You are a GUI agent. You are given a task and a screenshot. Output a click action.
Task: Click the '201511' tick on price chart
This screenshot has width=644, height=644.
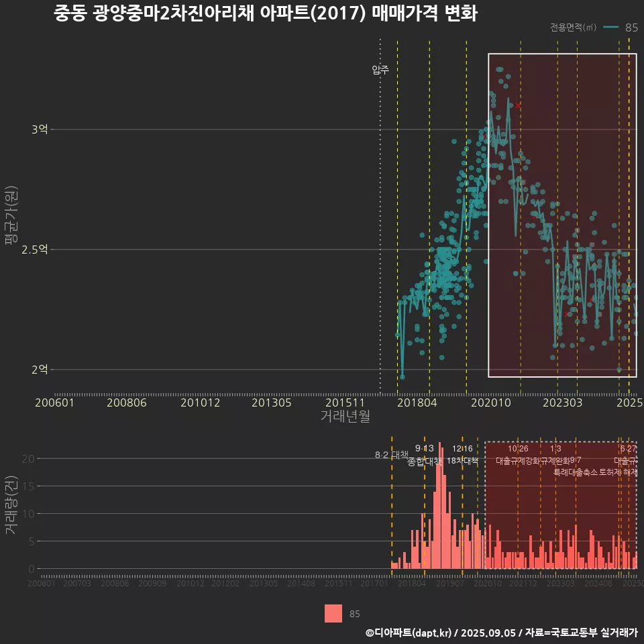[345, 402]
